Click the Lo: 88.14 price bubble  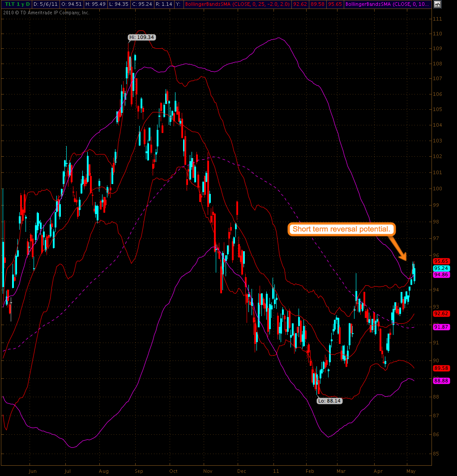329,401
